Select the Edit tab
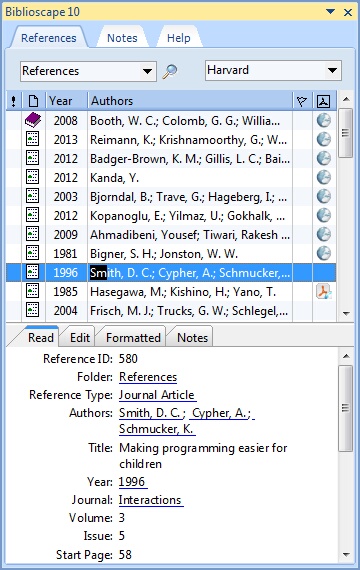The image size is (360, 570). click(80, 338)
